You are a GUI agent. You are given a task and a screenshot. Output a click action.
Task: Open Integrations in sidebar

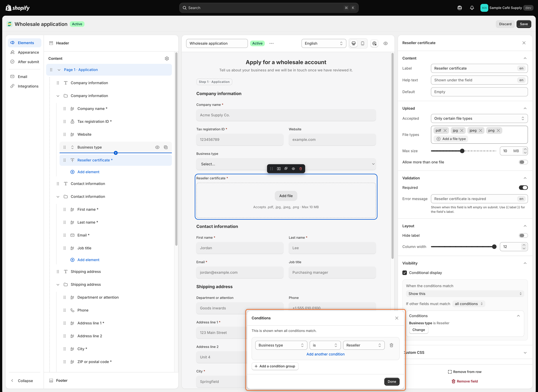click(25, 86)
